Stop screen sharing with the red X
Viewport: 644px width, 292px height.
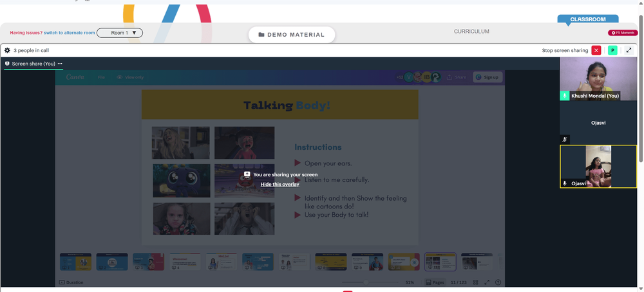click(596, 50)
